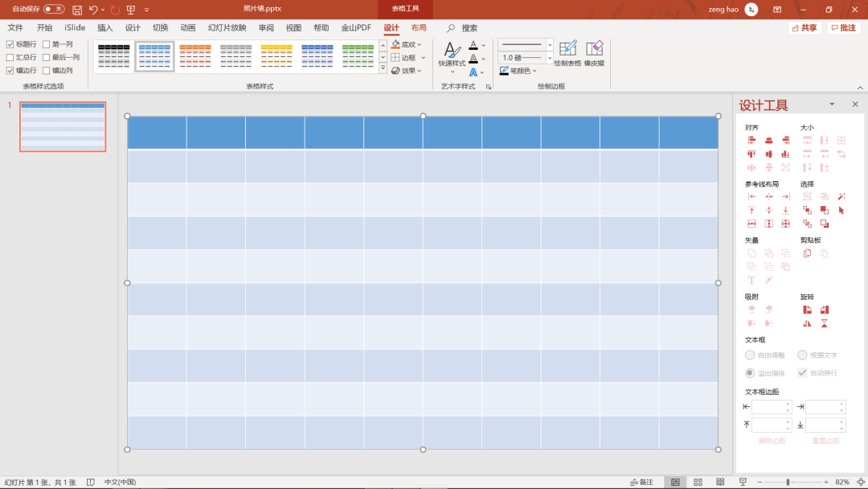Open 快速样式 quick styles
This screenshot has height=489, width=868.
[452, 56]
